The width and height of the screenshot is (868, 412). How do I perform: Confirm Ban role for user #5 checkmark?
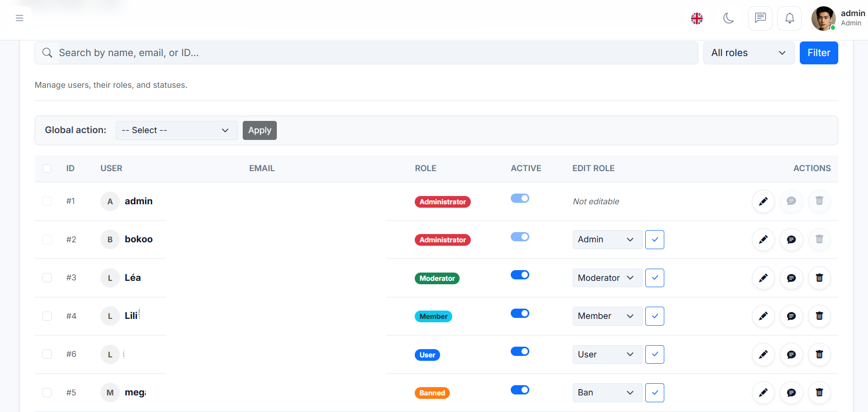[x=655, y=392]
